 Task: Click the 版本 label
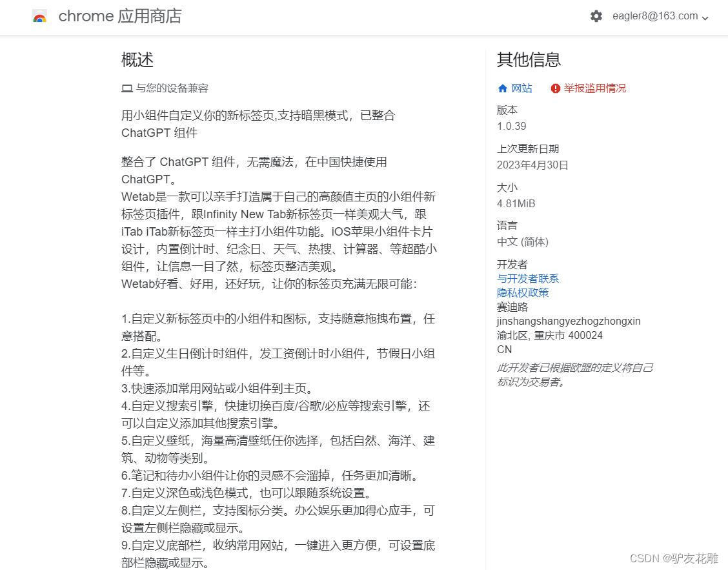[x=507, y=110]
